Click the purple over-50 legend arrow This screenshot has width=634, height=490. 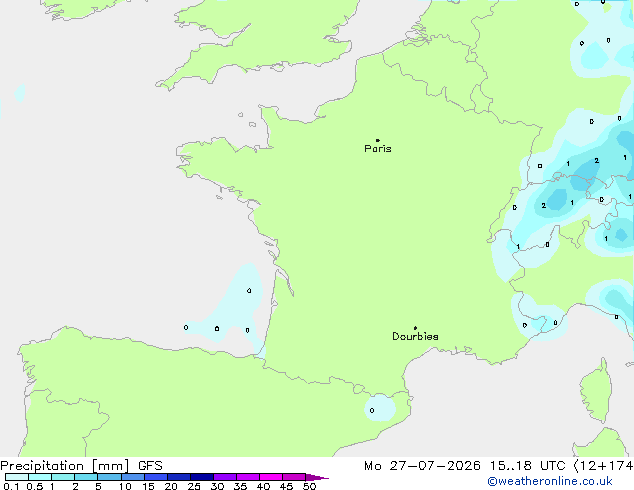(x=317, y=477)
